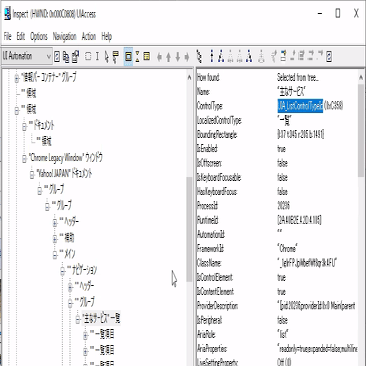Click the gray up arrow navigation icon
This screenshot has width=366, height=366.
(168, 57)
